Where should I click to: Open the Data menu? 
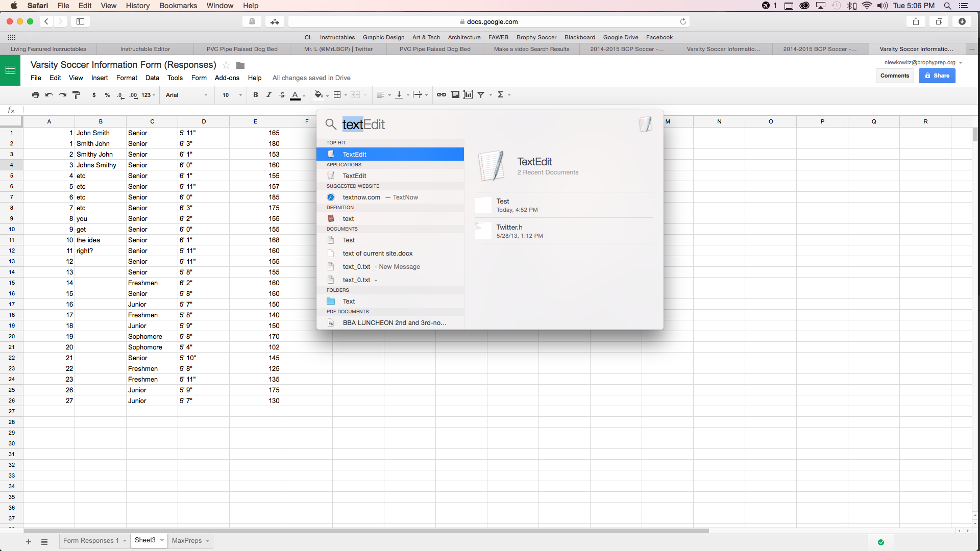click(x=152, y=78)
